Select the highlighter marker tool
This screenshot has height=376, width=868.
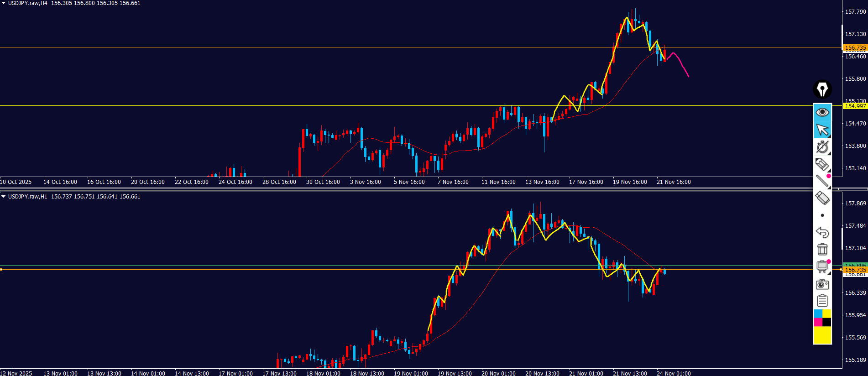tap(822, 164)
